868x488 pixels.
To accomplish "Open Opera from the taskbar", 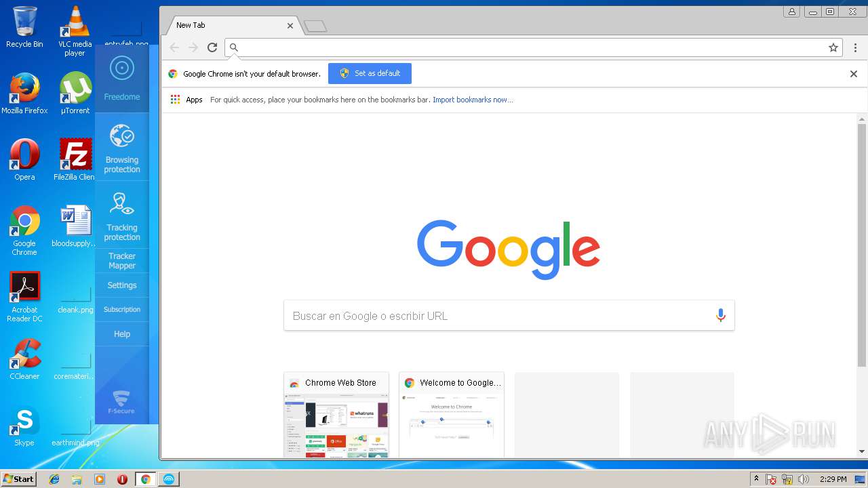I will [x=122, y=479].
